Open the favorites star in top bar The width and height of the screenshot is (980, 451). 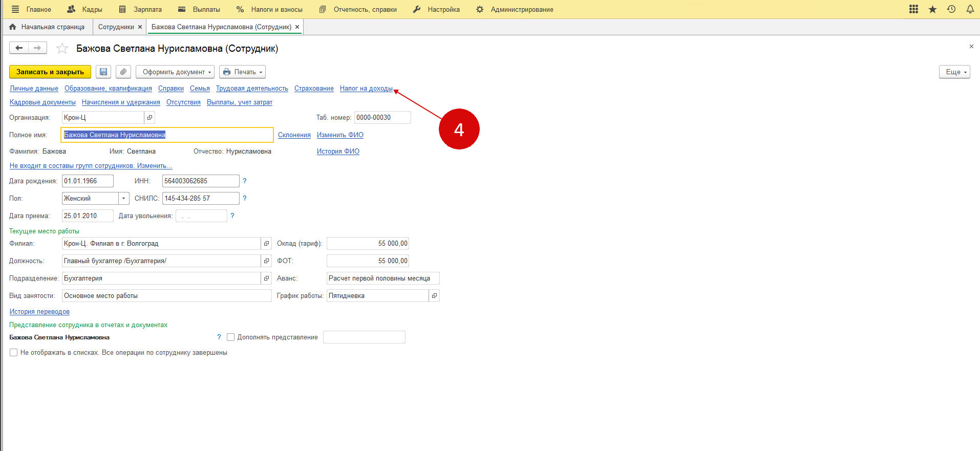point(932,9)
